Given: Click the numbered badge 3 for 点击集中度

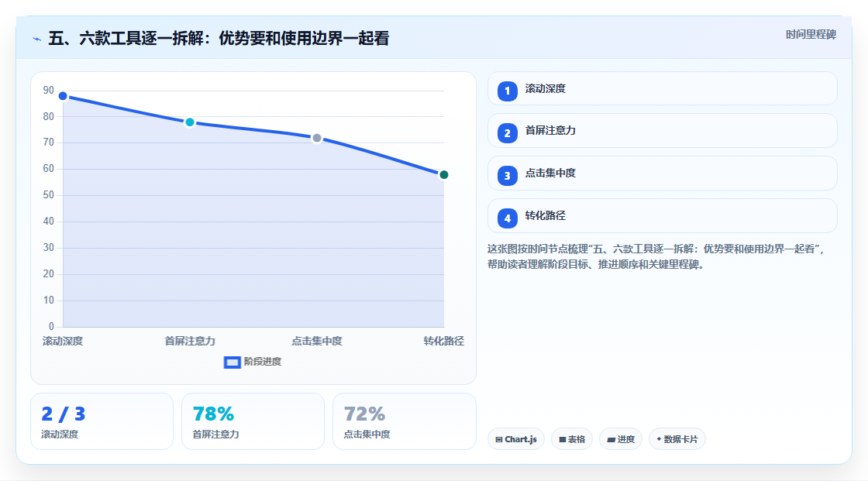Looking at the screenshot, I should pyautogui.click(x=507, y=176).
